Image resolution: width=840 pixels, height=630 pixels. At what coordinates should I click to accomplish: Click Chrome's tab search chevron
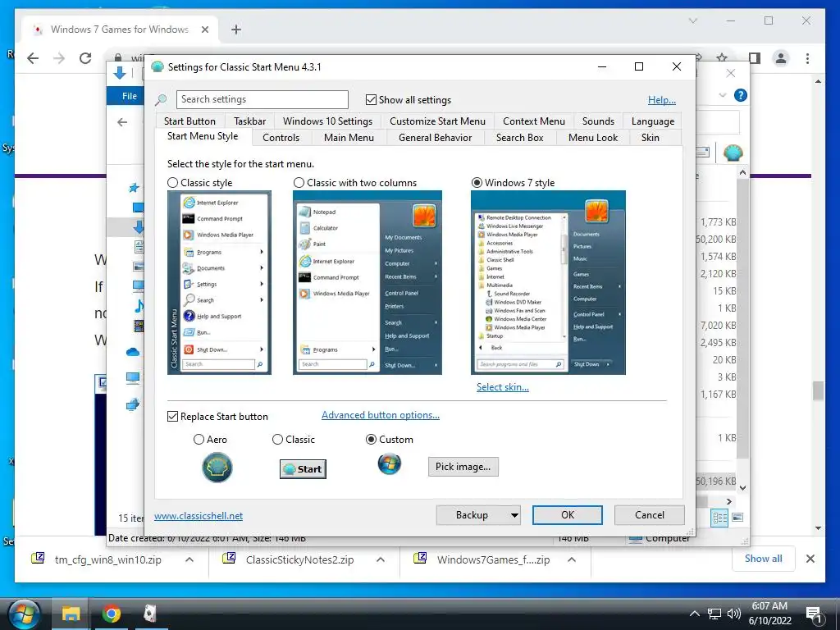click(x=693, y=21)
